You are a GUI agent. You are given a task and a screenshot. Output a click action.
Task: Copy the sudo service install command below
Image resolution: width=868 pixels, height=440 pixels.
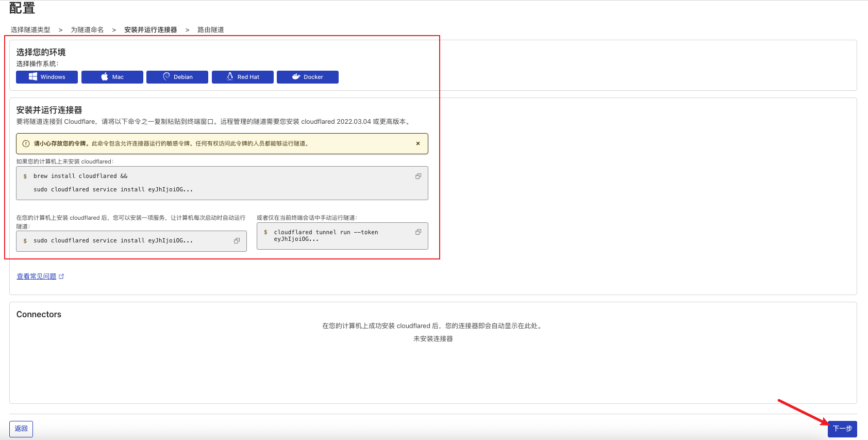(x=237, y=241)
